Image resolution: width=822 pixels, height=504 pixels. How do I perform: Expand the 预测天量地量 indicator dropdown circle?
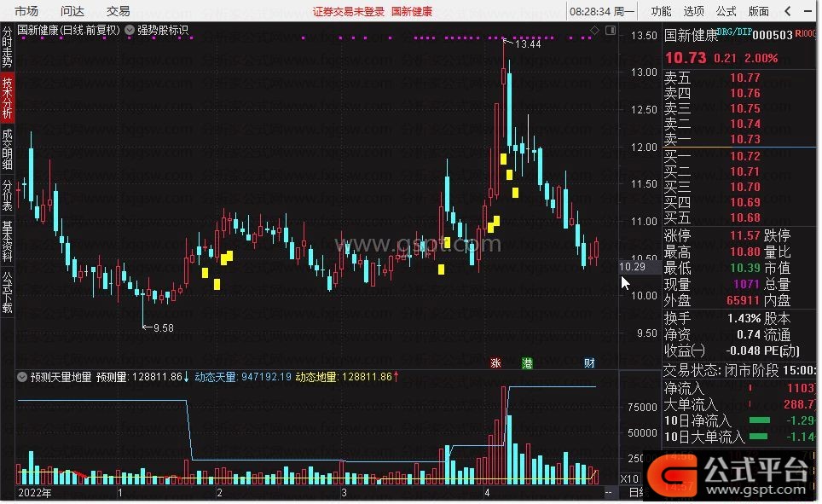[22, 377]
